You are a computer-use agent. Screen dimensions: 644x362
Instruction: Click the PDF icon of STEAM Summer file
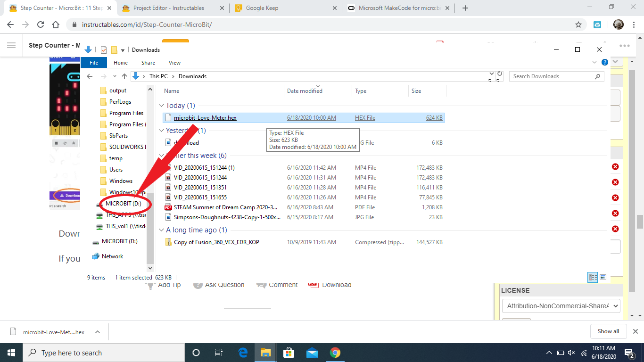pyautogui.click(x=168, y=207)
